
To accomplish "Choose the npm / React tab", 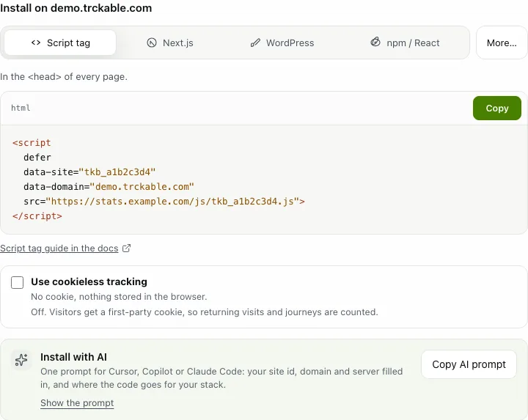I will (405, 43).
